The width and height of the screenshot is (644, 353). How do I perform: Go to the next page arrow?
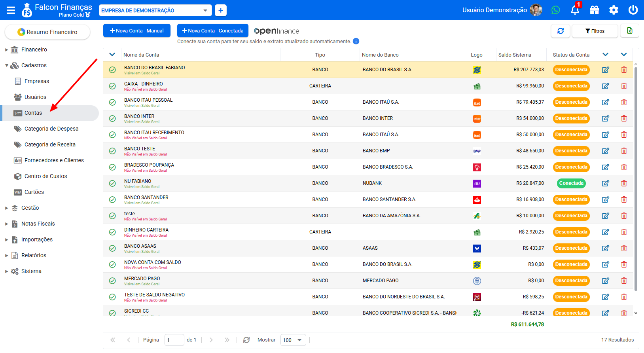pyautogui.click(x=211, y=340)
